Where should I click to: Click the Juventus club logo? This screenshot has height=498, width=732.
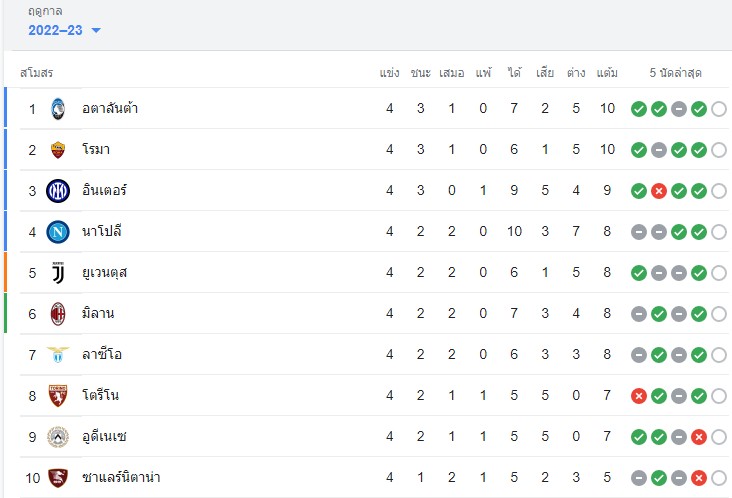click(58, 273)
